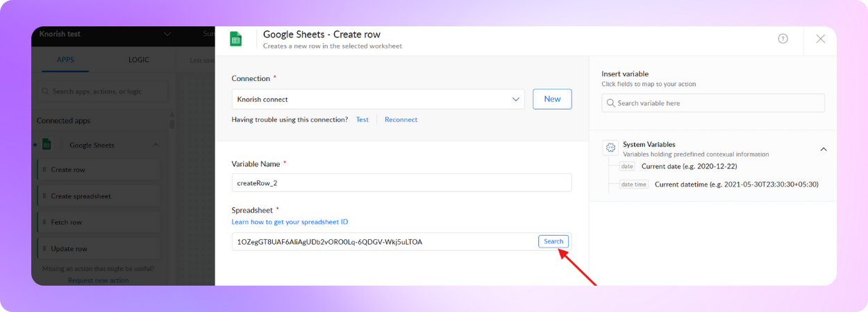Image resolution: width=868 pixels, height=312 pixels.
Task: Open the Reconnect link
Action: click(x=401, y=119)
